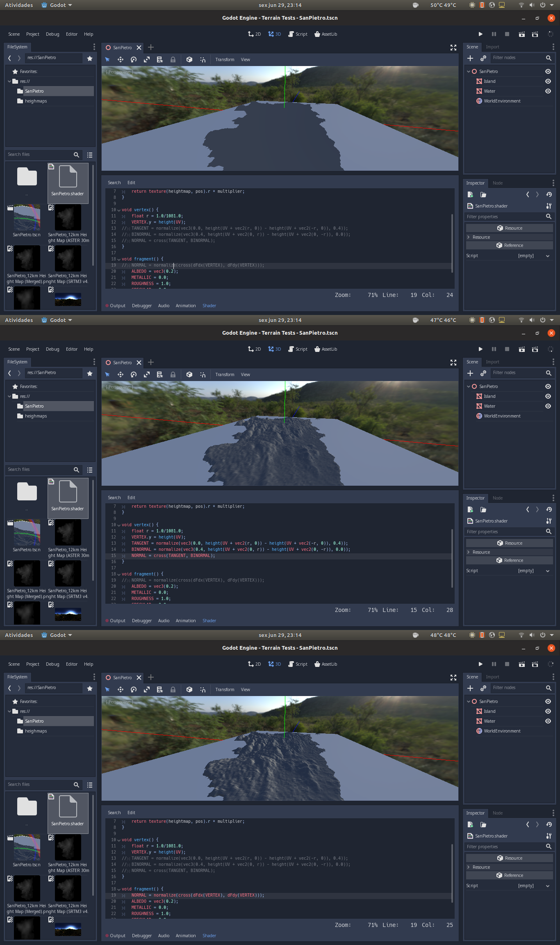Activate the Scale tool in the middle window toolbar

147,374
